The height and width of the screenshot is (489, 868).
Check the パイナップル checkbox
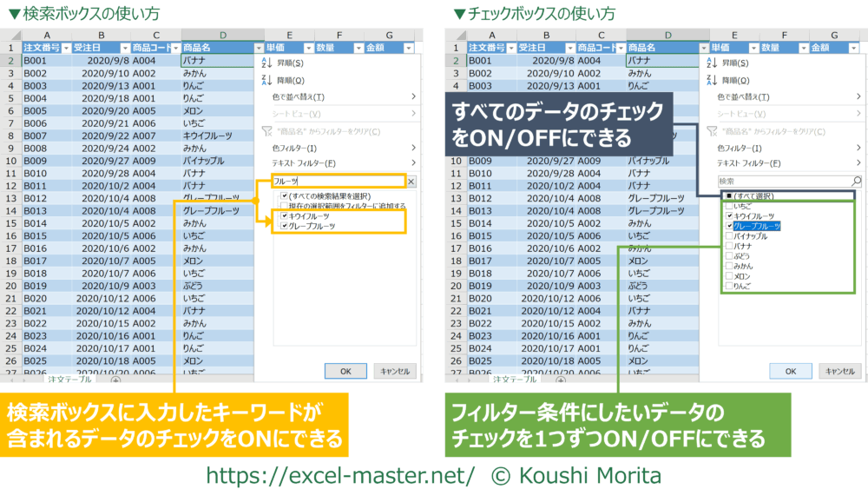tap(728, 236)
